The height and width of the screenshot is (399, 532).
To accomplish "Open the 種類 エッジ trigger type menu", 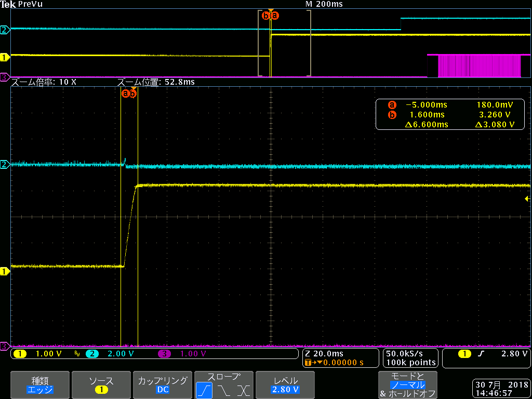I will tap(39, 385).
